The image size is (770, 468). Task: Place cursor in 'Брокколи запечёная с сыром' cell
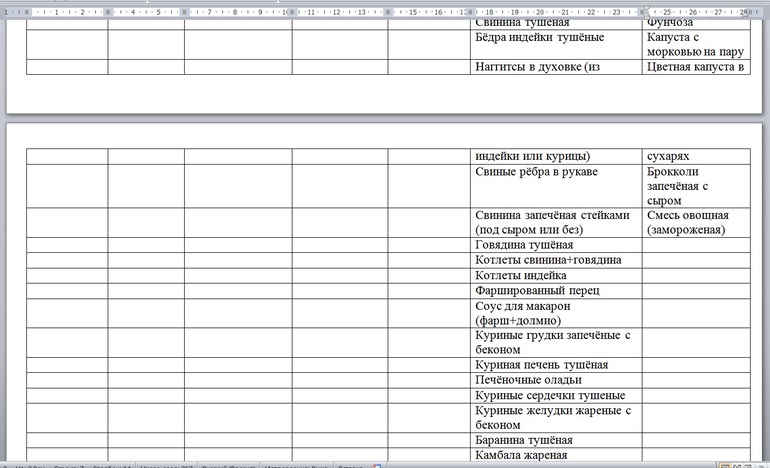point(678,186)
